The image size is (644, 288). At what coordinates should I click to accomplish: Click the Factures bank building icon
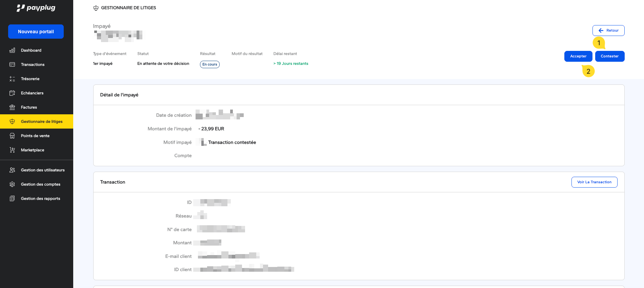coord(12,107)
